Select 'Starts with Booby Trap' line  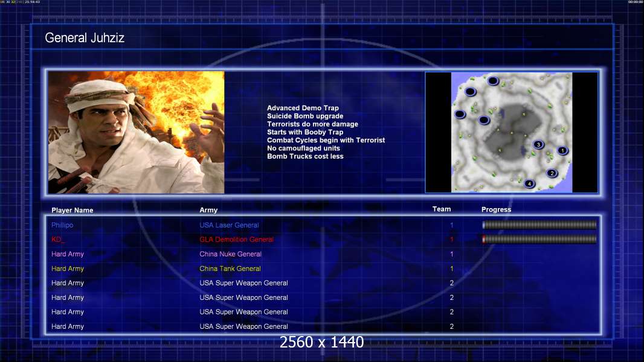pos(305,132)
